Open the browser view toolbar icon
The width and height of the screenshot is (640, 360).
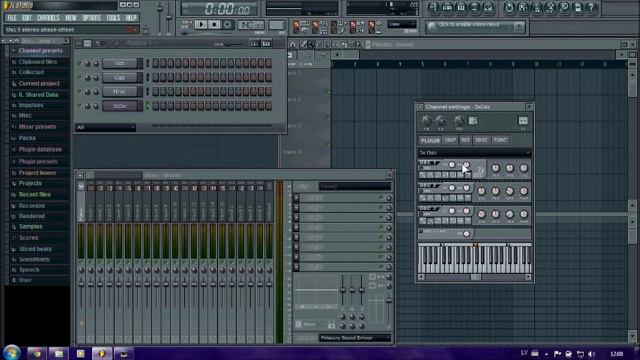pyautogui.click(x=475, y=7)
